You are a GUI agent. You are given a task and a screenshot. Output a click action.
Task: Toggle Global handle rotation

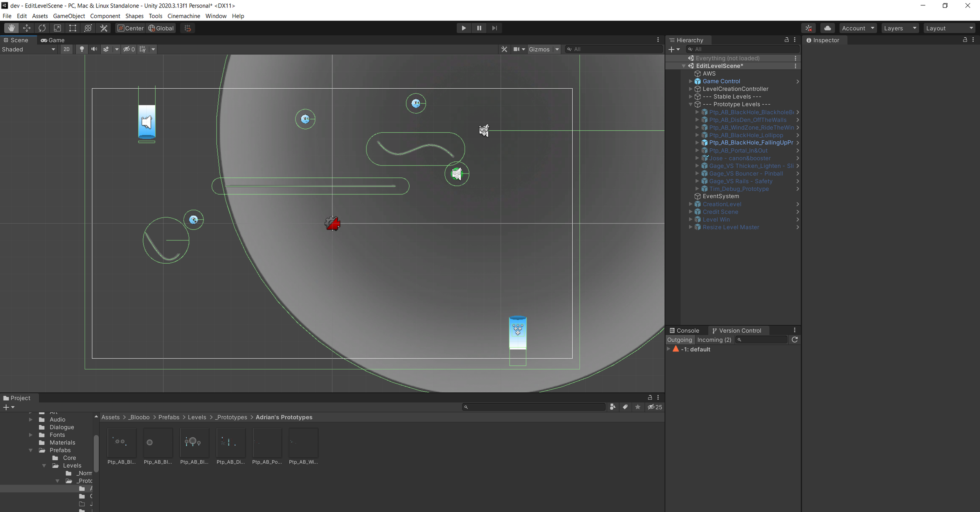[x=161, y=28]
